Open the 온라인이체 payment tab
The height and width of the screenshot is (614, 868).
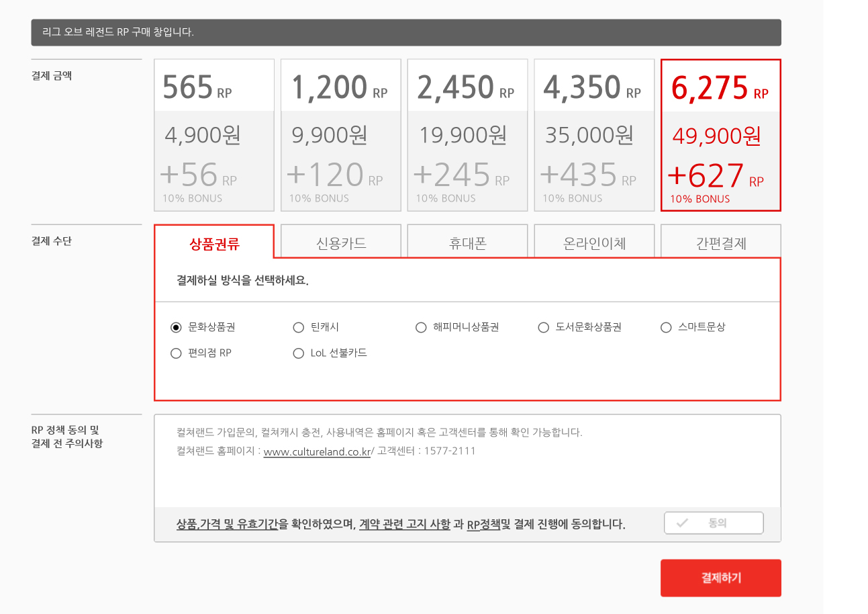(594, 242)
